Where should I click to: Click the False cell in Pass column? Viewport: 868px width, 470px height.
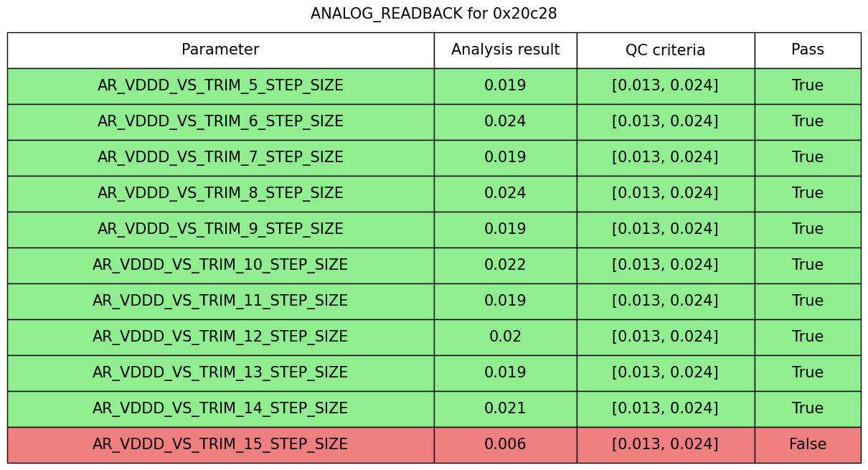point(807,445)
